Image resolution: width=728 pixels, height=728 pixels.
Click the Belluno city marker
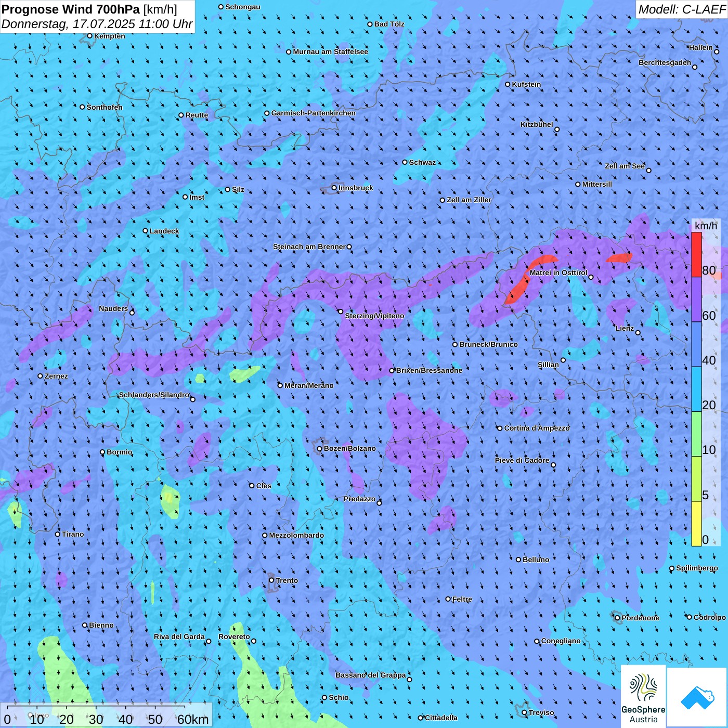click(518, 560)
